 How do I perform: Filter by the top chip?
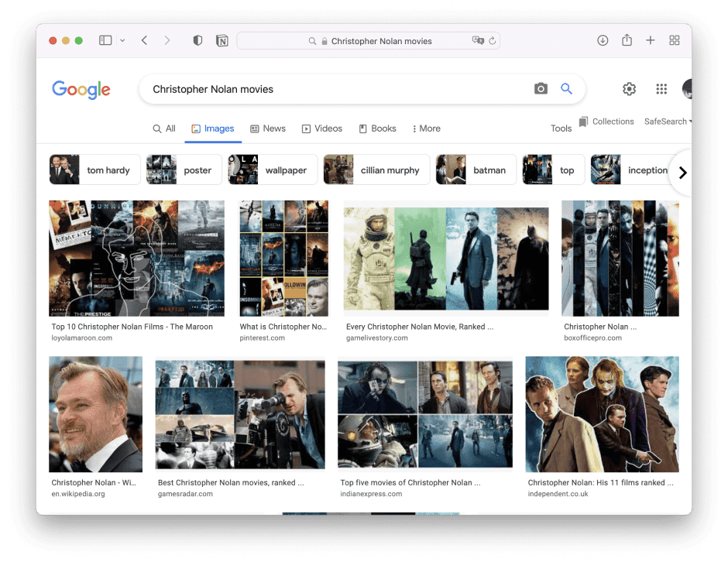pos(554,170)
